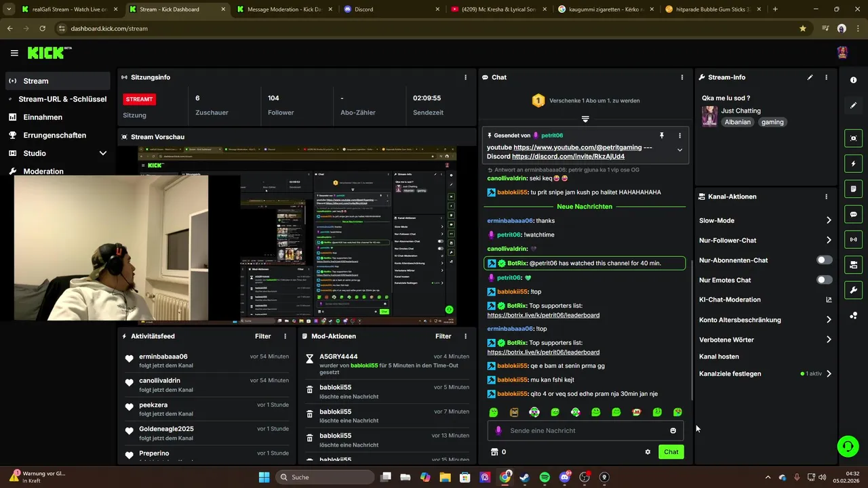Pick the first green blob emote in the quick emote row
This screenshot has height=488, width=868.
tap(494, 412)
